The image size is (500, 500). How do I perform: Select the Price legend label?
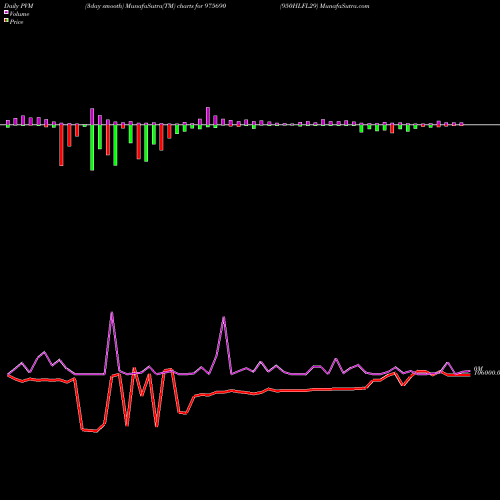point(16,22)
